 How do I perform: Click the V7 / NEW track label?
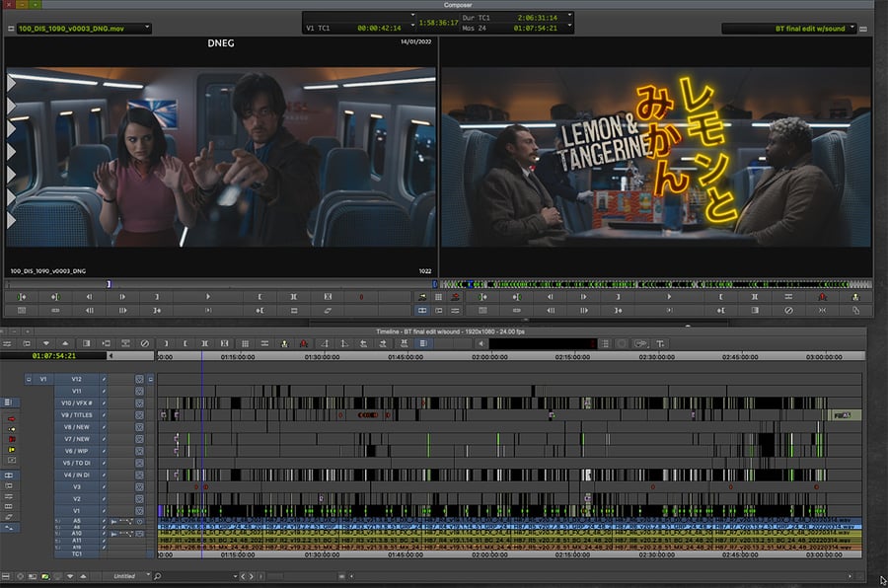point(76,439)
